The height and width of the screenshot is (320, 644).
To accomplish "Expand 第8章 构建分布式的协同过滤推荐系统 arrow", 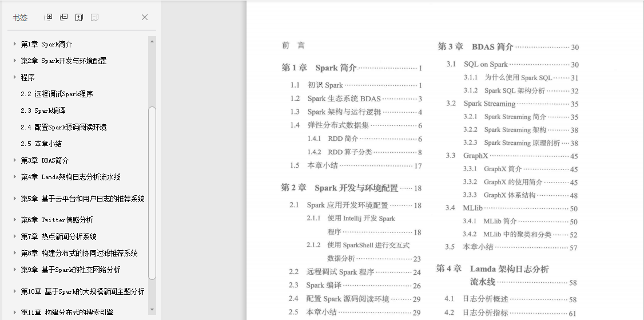I will click(14, 252).
